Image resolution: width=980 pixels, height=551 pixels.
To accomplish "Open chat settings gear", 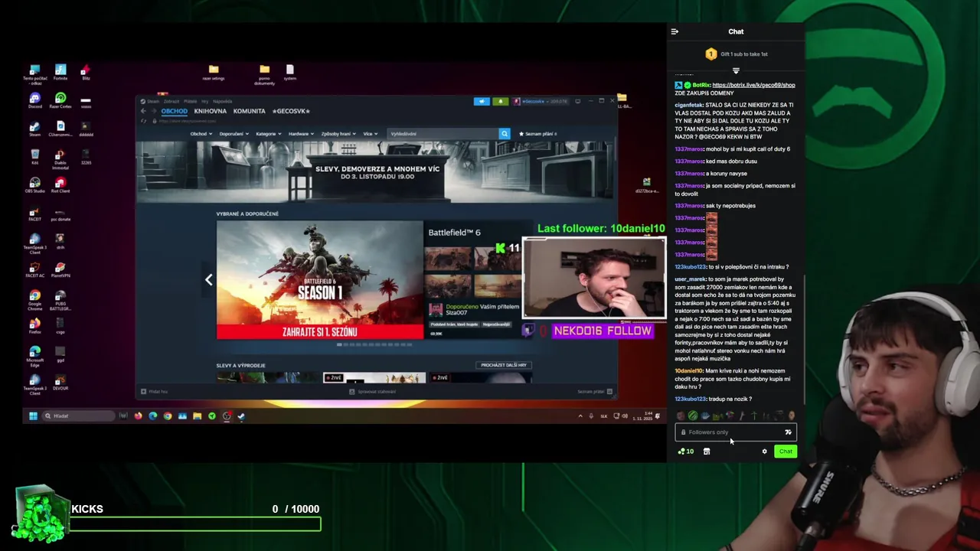I will click(x=764, y=452).
